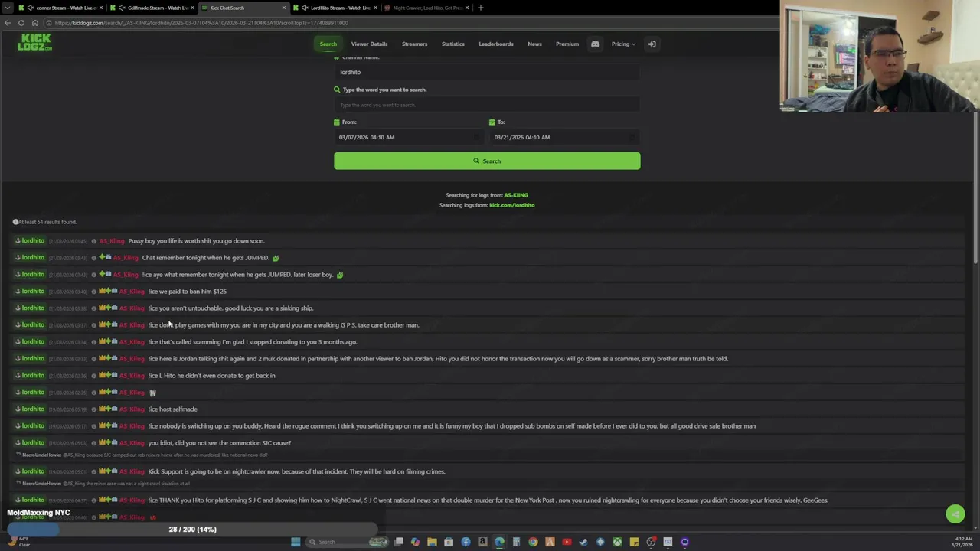Click lordhito channel on 'host selfmade' row
This screenshot has height=551, width=980.
30,409
